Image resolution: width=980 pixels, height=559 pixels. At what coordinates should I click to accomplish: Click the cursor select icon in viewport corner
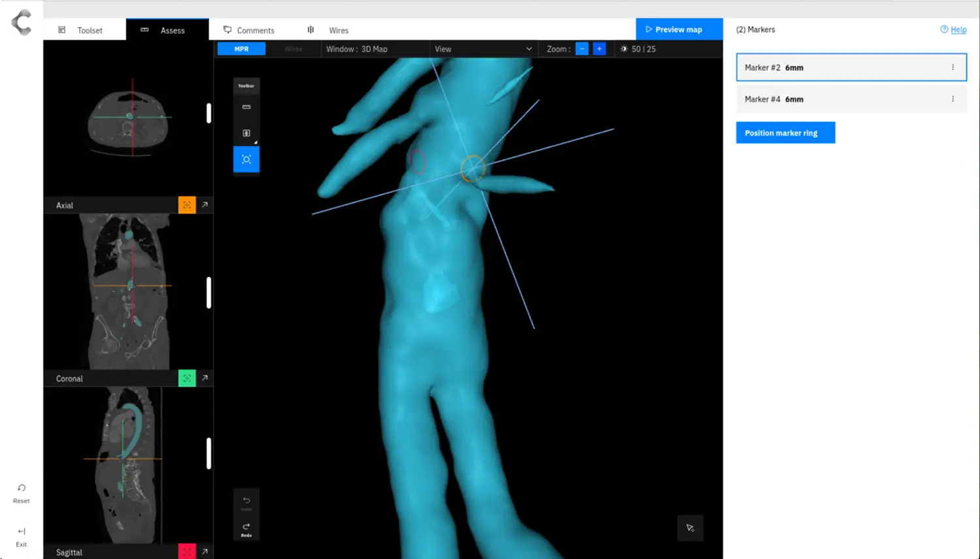(x=690, y=528)
